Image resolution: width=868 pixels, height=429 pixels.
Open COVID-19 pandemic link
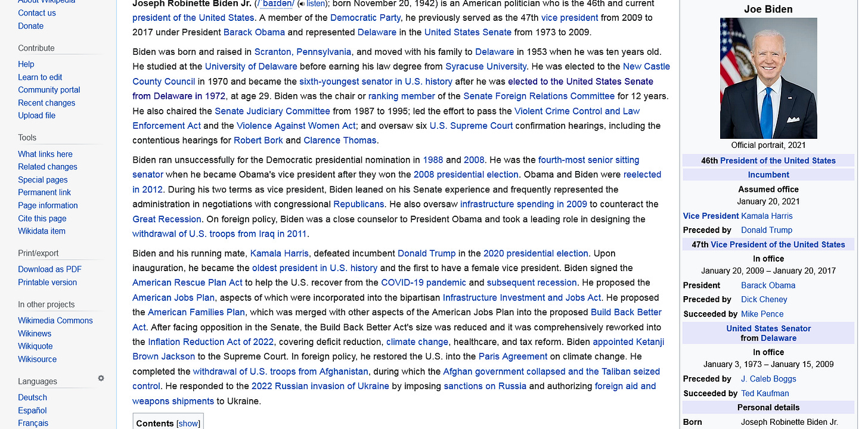[x=423, y=282]
